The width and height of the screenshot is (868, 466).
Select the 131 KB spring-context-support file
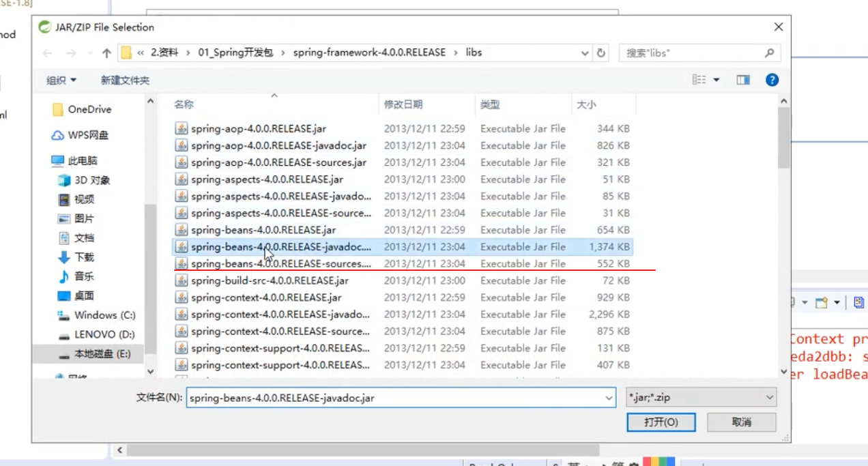[x=403, y=348]
